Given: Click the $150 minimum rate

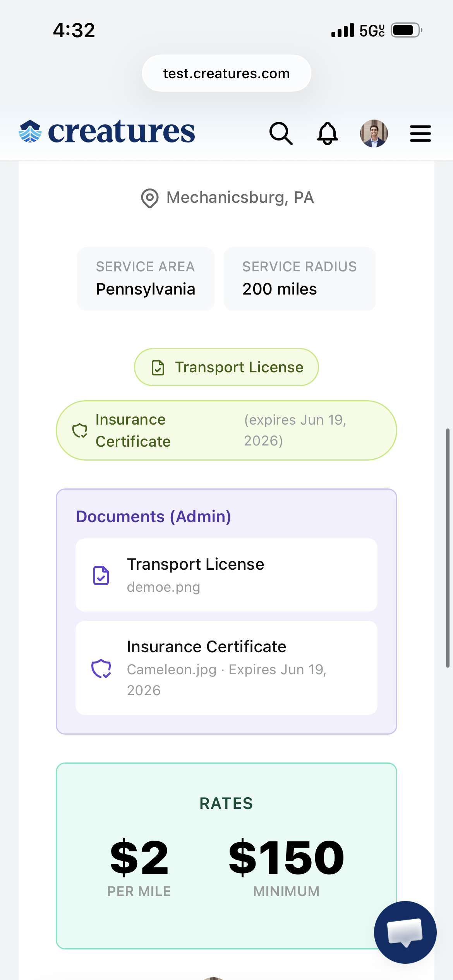Looking at the screenshot, I should point(286,866).
